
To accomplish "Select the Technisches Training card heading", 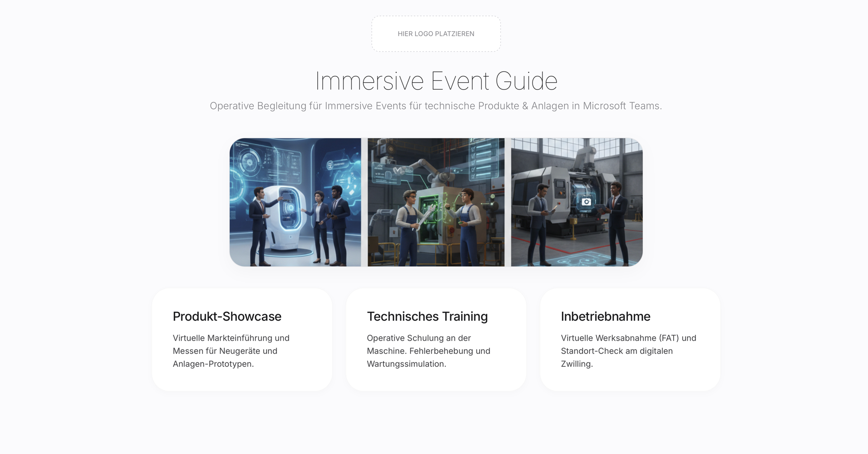I will [x=427, y=317].
